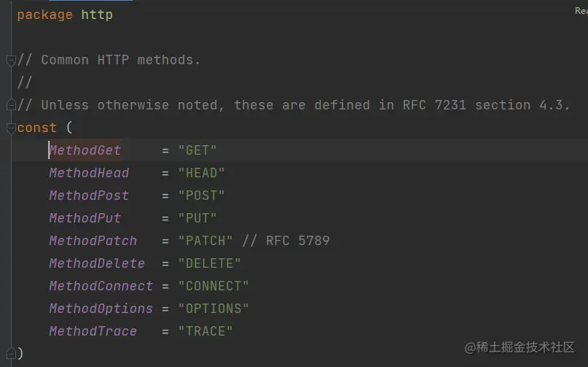The width and height of the screenshot is (588, 367).
Task: Click the "RFC 7231 section 4.3" comment text
Action: [486, 105]
